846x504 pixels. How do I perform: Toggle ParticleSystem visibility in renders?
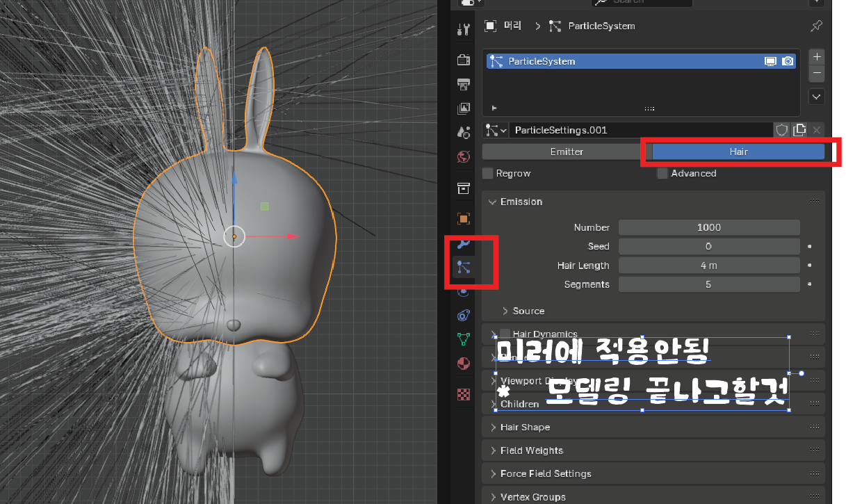pos(788,61)
